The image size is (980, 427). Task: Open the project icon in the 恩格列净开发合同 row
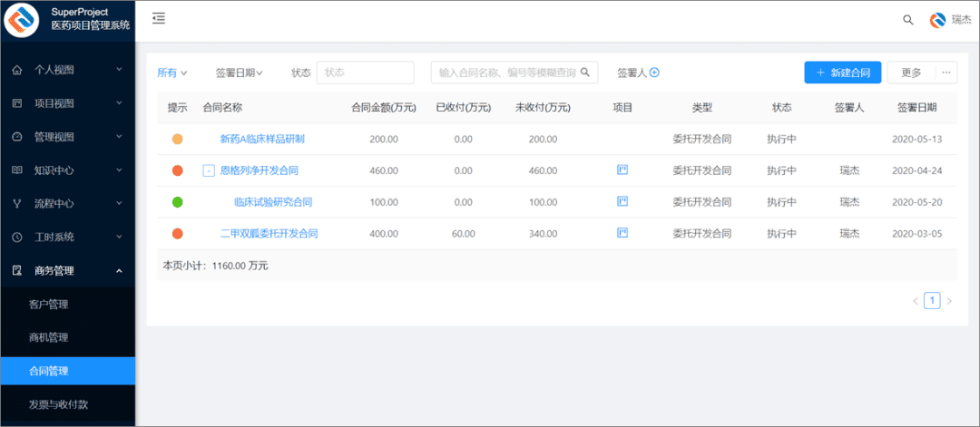tap(622, 170)
